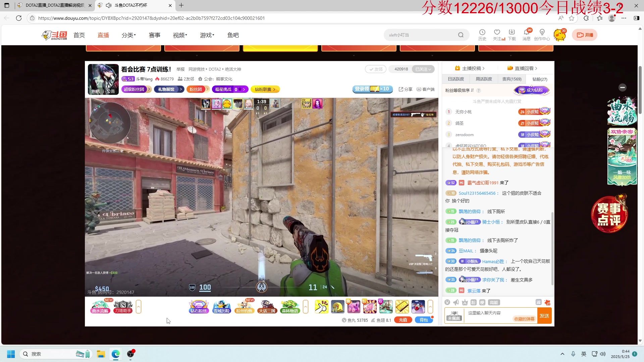This screenshot has height=362, width=644.
Task: Click browser address bar URL
Action: point(151,18)
